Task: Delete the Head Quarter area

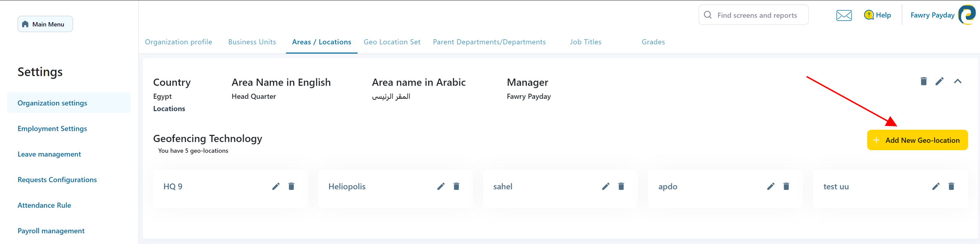Action: pos(923,81)
